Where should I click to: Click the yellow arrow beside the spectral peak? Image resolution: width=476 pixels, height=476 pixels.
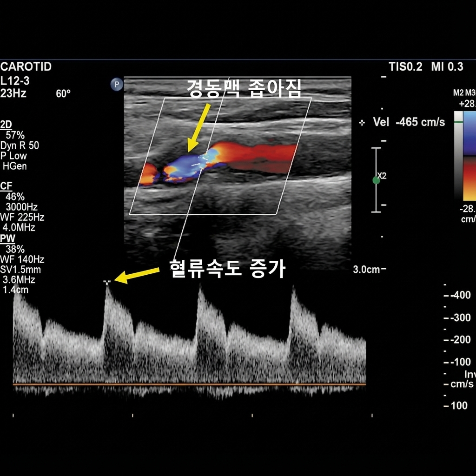[x=137, y=275]
